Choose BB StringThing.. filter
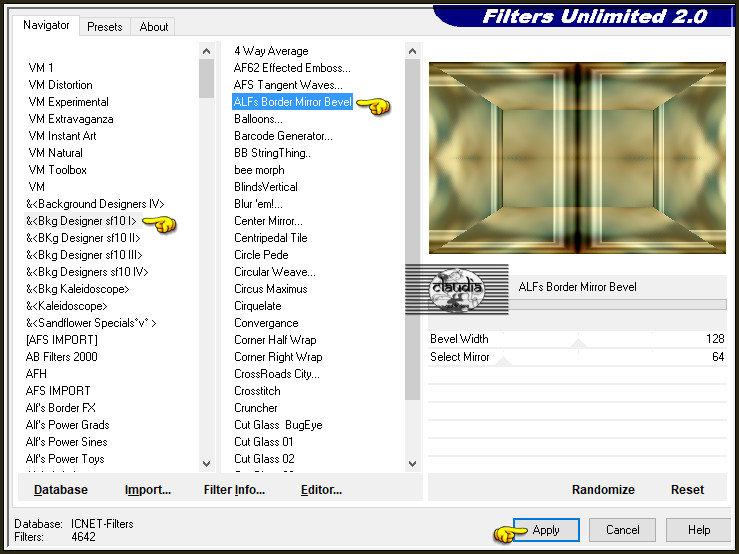 tap(272, 153)
